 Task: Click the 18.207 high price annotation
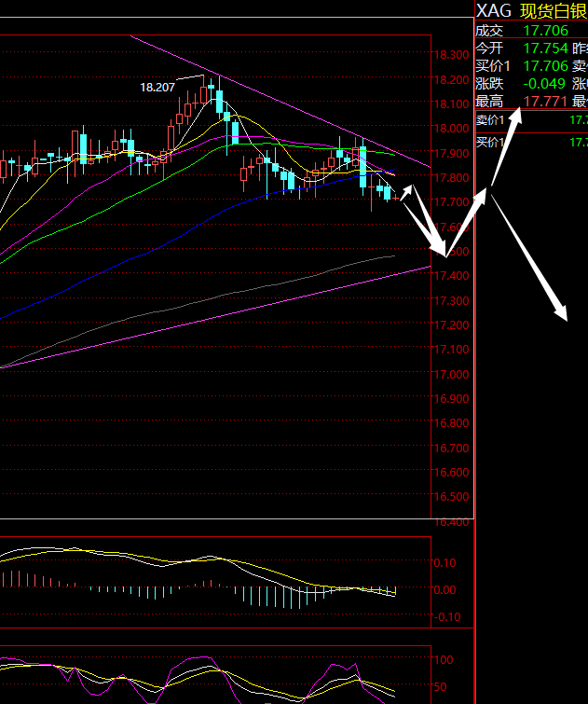coord(157,87)
